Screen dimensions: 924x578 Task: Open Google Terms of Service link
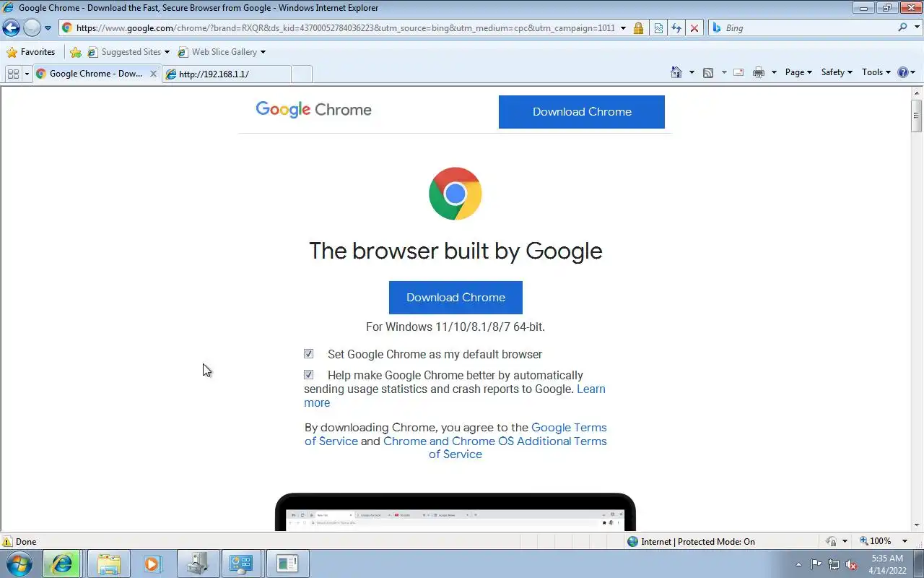coord(569,428)
